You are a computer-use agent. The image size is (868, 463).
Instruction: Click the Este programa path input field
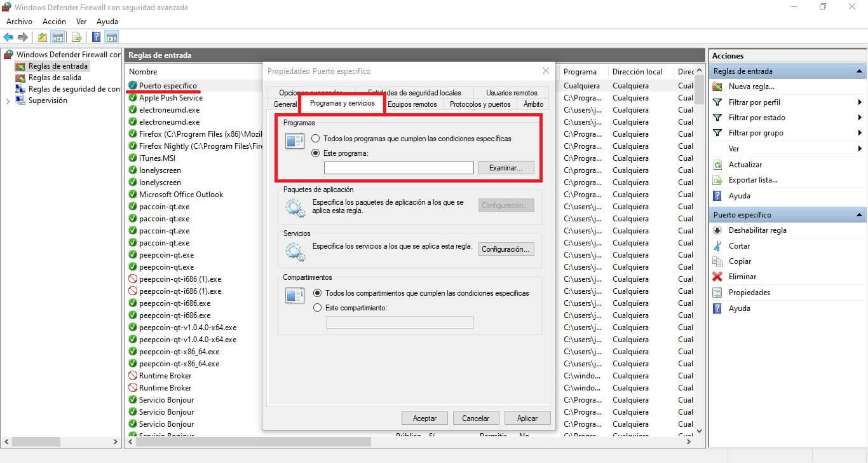(399, 168)
